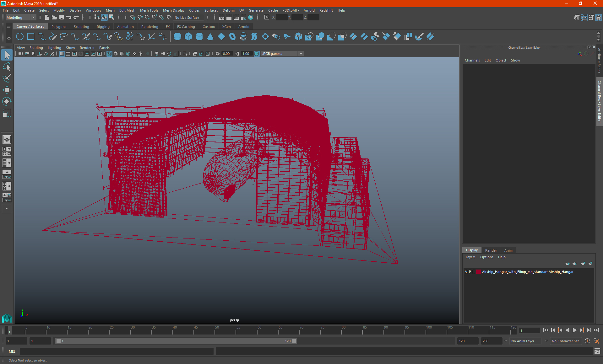Pick the Rotate tool in toolbox
603x364 pixels.
pos(7,101)
